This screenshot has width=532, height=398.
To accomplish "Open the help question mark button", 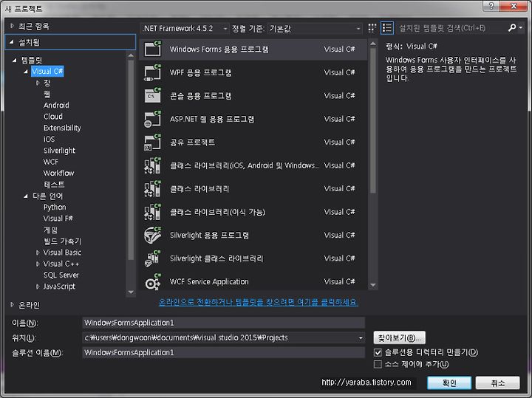I will click(492, 6).
